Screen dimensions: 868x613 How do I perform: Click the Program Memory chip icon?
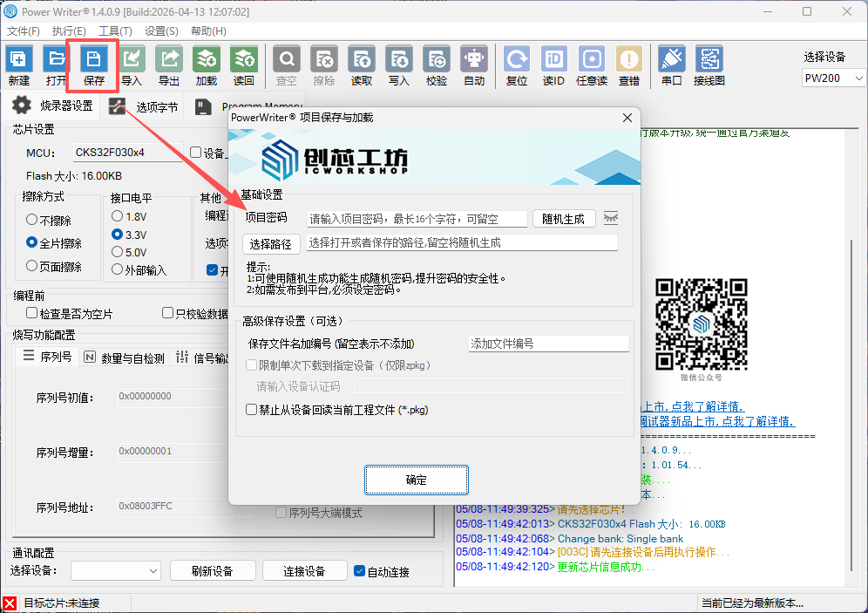click(x=203, y=107)
